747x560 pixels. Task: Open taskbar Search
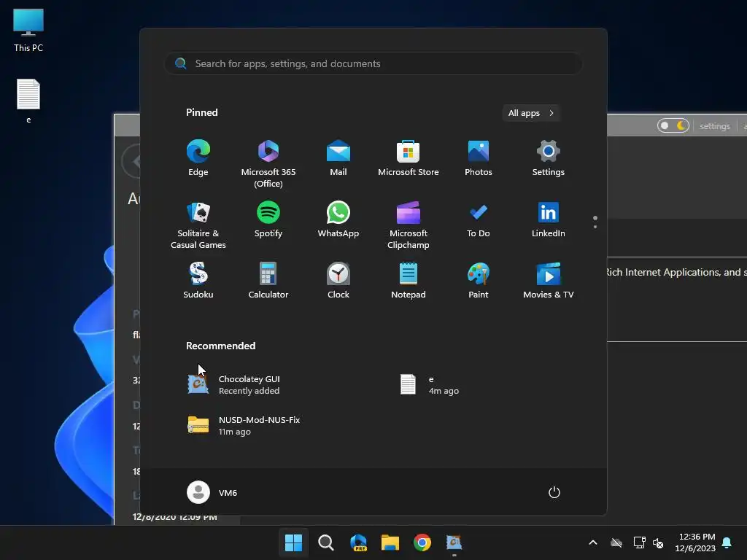pyautogui.click(x=326, y=542)
